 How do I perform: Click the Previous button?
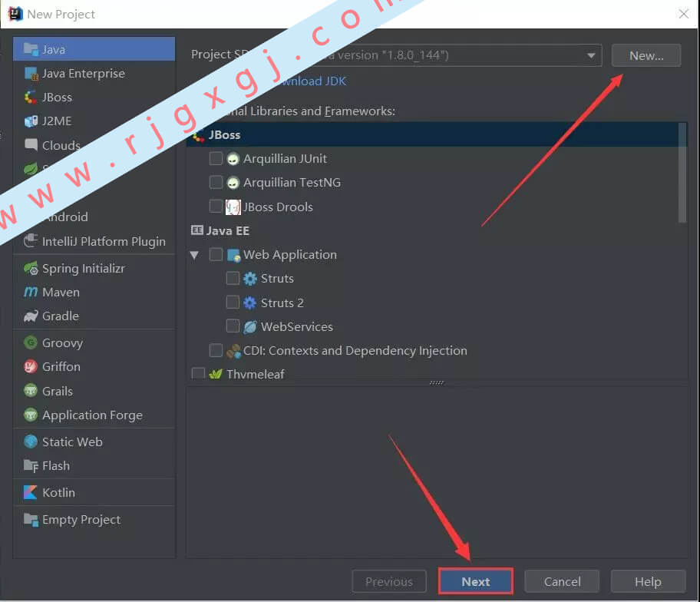coord(389,581)
